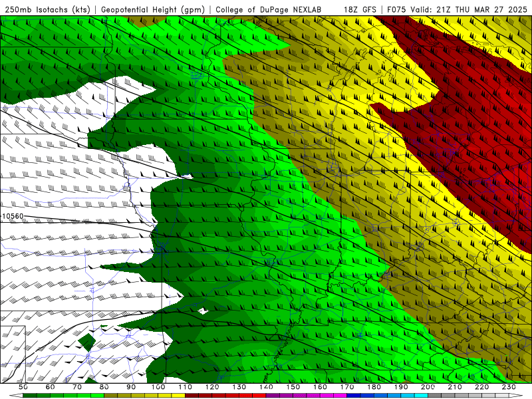
Task: Click the 180 label on the legend
Action: coord(374,387)
